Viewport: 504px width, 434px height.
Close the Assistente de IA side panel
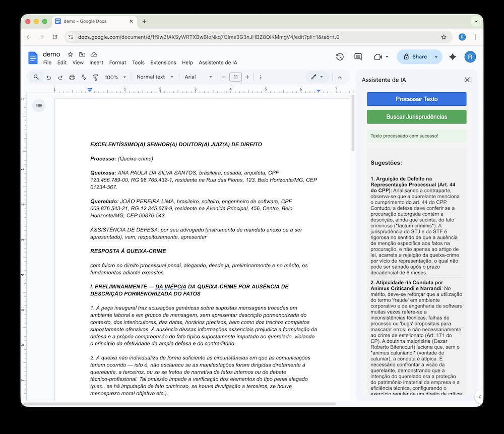coord(467,80)
